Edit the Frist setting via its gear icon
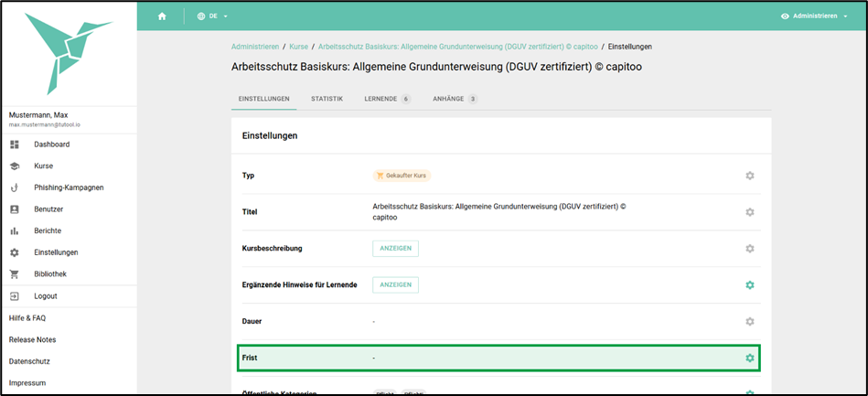This screenshot has height=396, width=868. click(749, 359)
